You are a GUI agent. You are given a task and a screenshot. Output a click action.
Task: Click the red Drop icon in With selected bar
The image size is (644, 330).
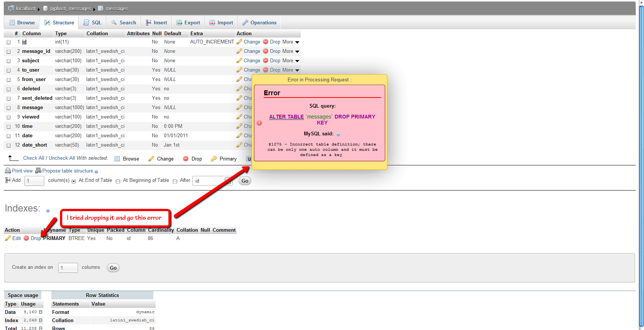[x=186, y=159]
